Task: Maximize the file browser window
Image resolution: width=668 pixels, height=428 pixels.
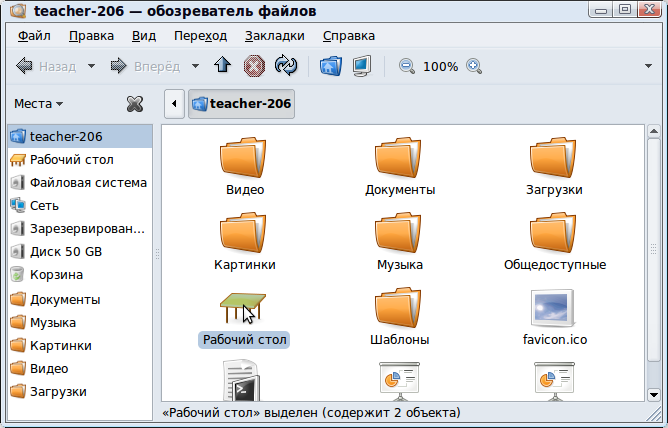Action: pyautogui.click(x=625, y=9)
